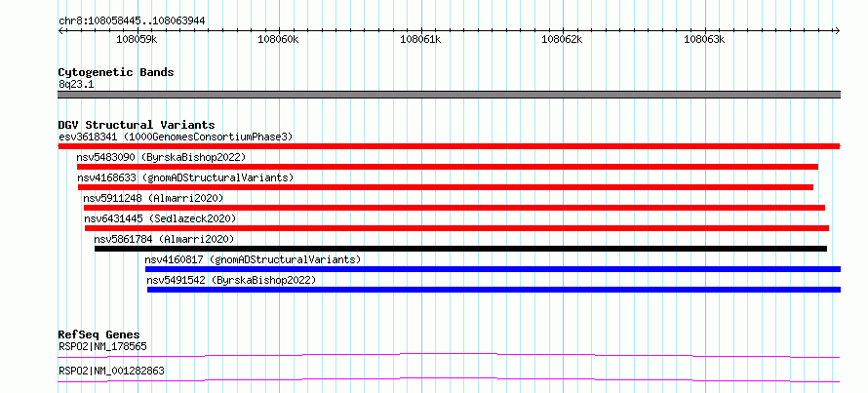Select the red esv3618341 variant bar

coord(449,146)
